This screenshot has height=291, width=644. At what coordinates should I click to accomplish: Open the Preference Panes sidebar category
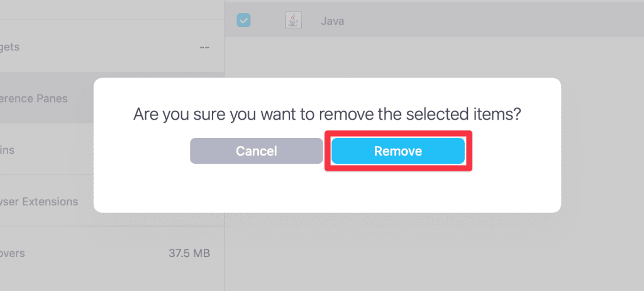click(x=35, y=98)
